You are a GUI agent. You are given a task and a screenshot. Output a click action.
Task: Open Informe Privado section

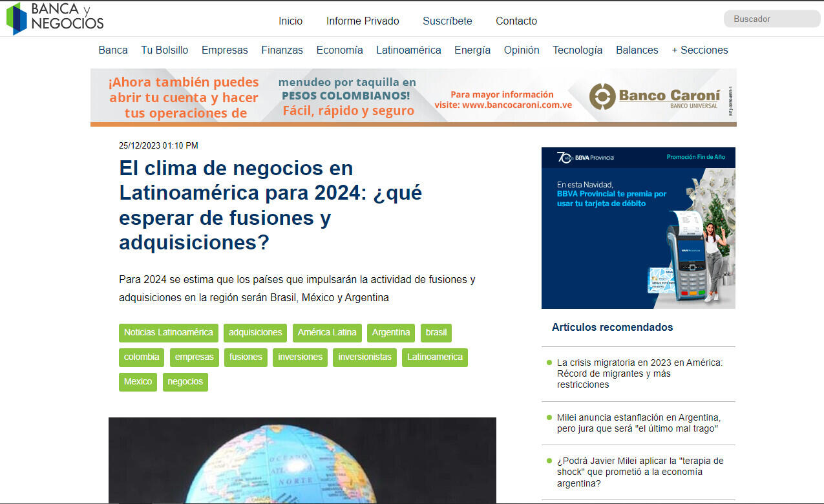363,21
